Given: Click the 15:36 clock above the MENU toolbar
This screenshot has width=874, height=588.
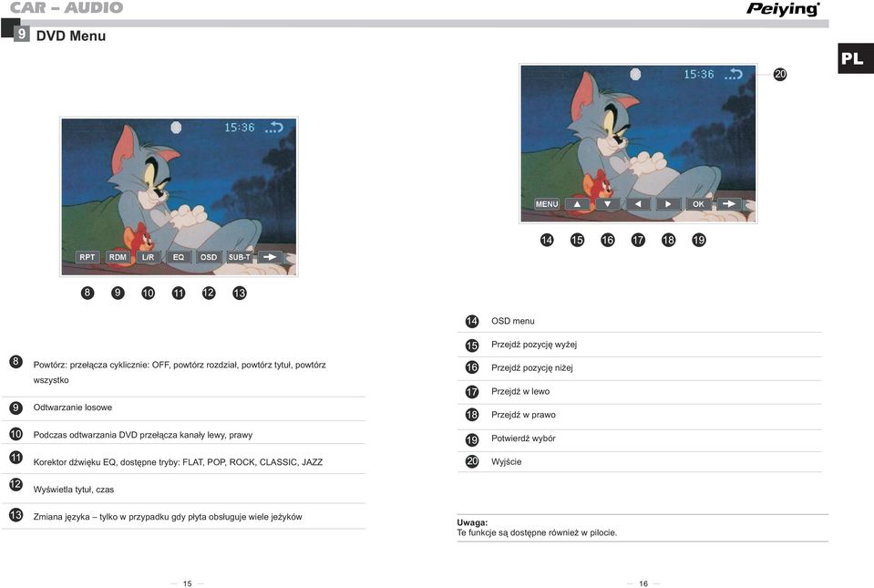Looking at the screenshot, I should [x=699, y=74].
